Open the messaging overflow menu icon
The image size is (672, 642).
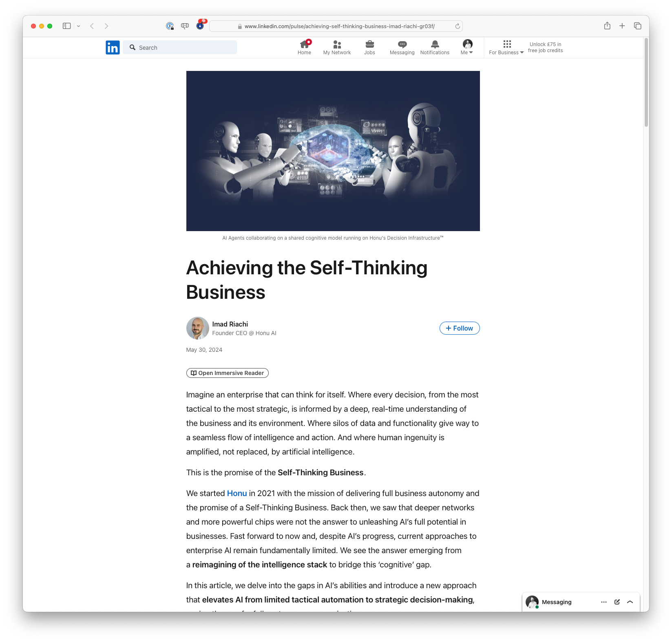pos(603,602)
